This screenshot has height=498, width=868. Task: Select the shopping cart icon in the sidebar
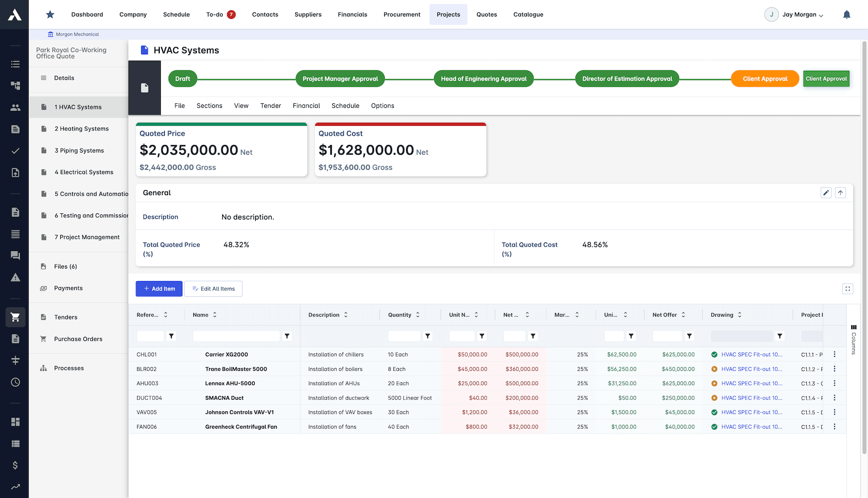[x=15, y=317]
